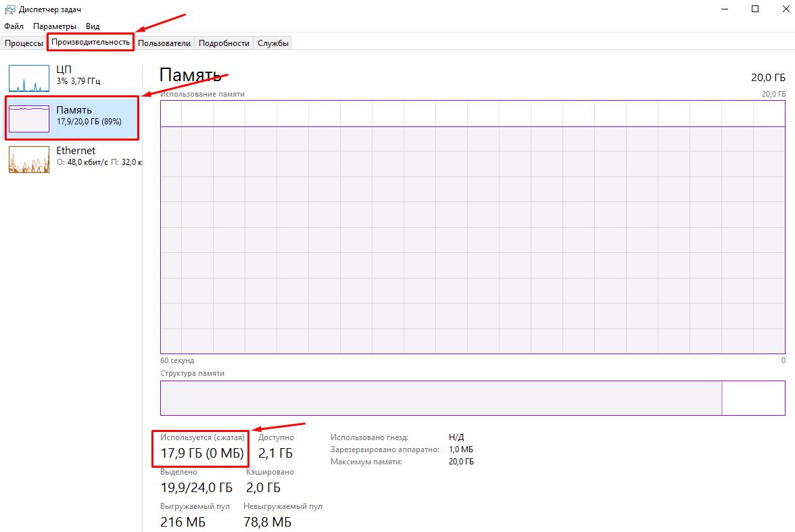Switch to the Производительность tab
Screen dimensions: 795x532
pyautogui.click(x=90, y=43)
